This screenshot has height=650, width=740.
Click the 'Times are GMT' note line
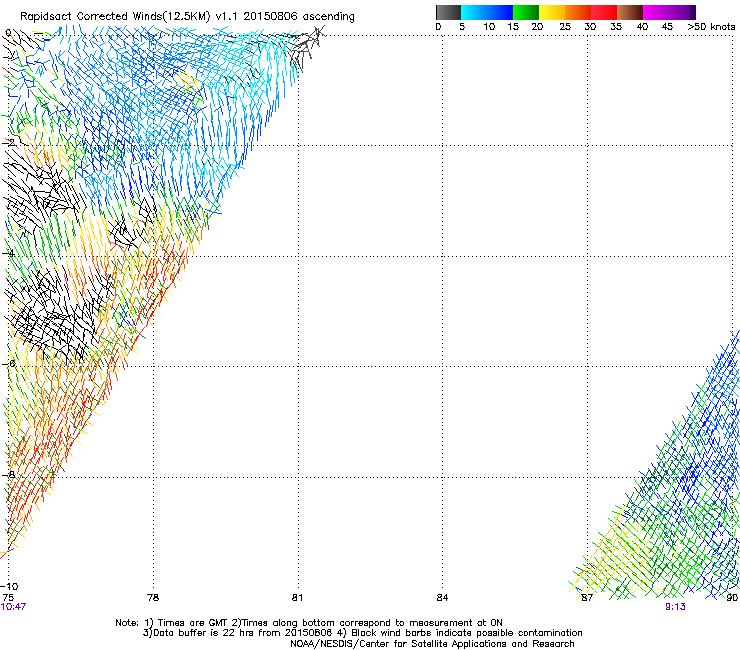tap(309, 623)
